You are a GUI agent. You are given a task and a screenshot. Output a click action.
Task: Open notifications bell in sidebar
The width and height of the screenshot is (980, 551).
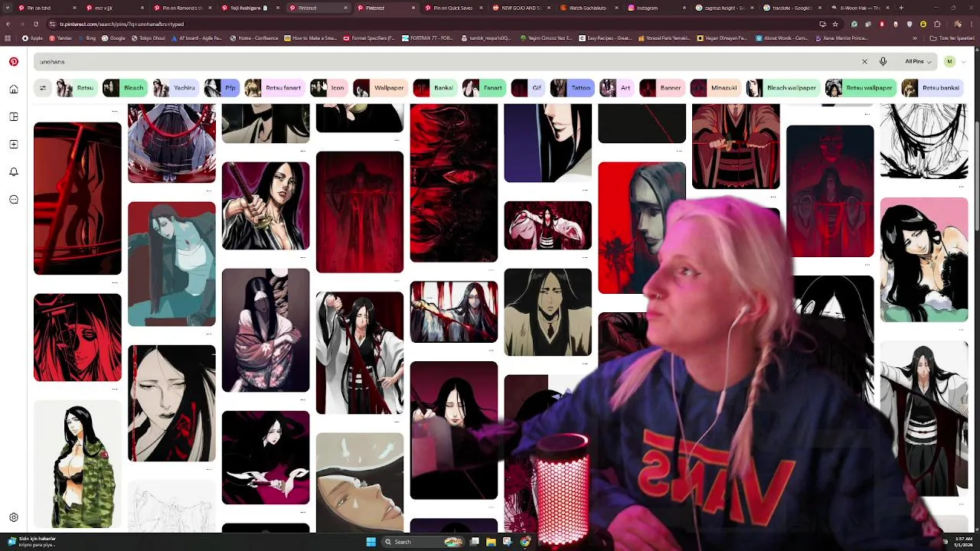point(14,172)
